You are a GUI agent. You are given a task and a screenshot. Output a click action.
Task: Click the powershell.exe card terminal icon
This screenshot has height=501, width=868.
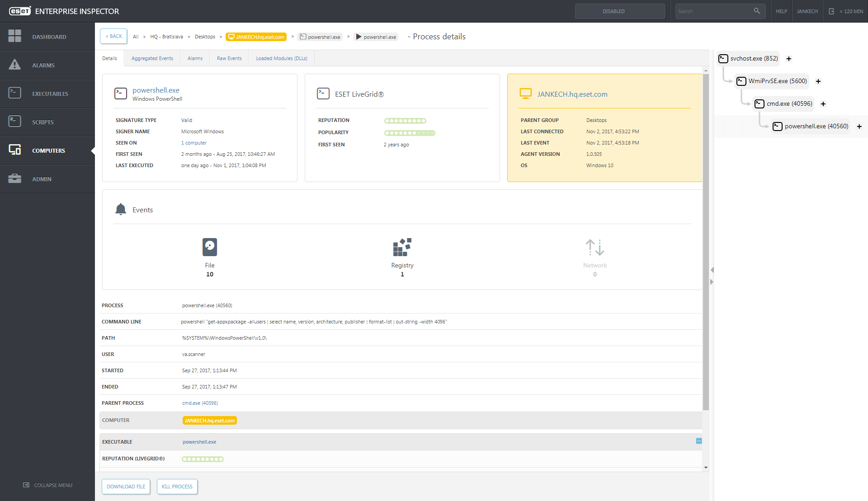[121, 94]
